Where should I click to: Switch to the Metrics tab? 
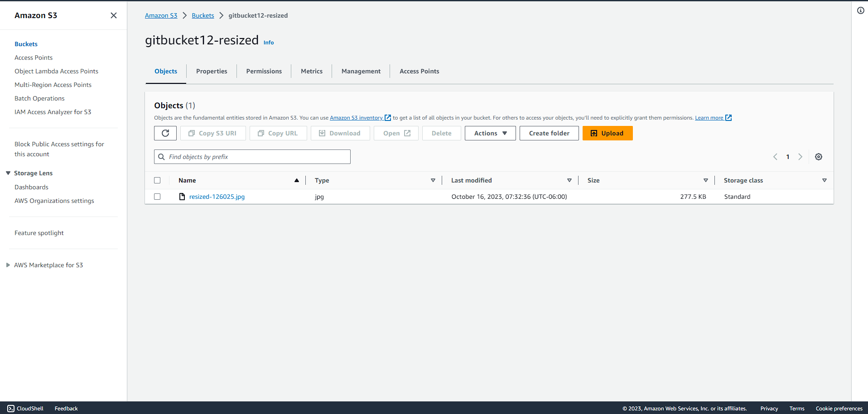[312, 71]
